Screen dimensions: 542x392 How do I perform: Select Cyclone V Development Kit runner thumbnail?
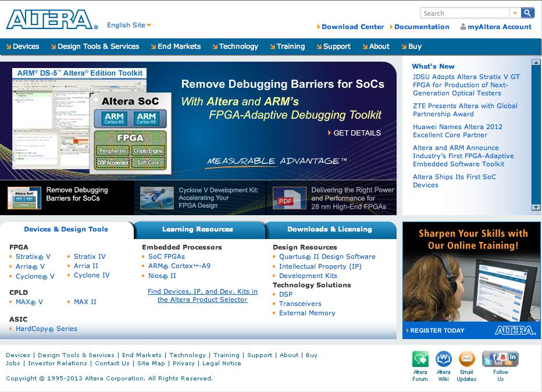[x=157, y=198]
